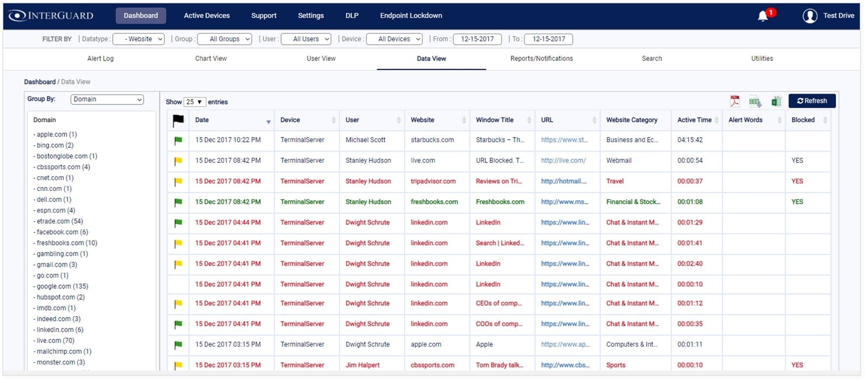Click the black flag column header
The height and width of the screenshot is (383, 868).
click(x=178, y=120)
